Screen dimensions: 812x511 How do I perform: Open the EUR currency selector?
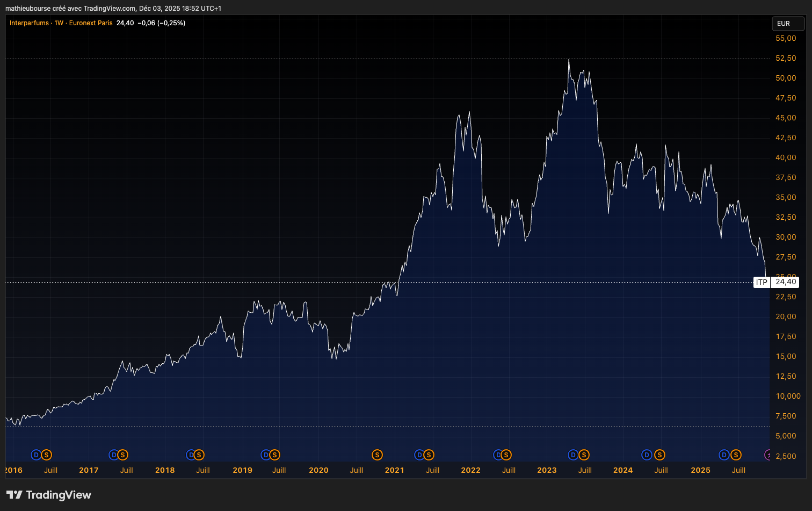pos(788,24)
